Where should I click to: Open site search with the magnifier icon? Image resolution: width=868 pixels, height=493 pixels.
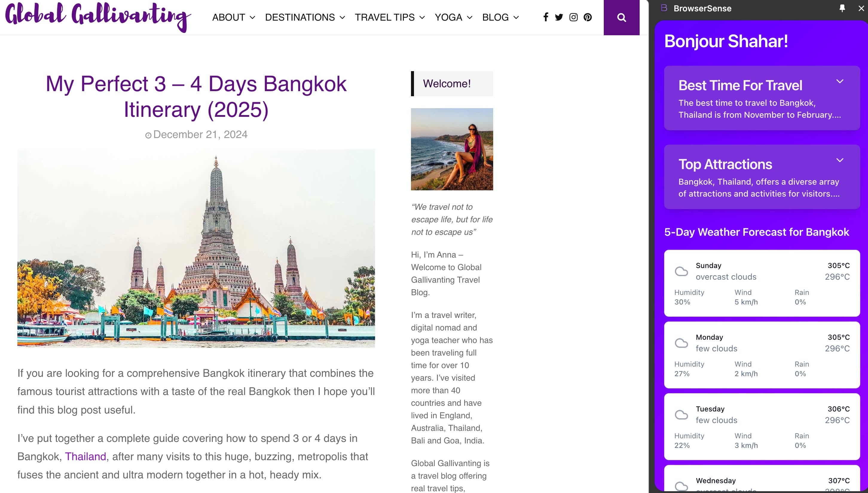(621, 18)
